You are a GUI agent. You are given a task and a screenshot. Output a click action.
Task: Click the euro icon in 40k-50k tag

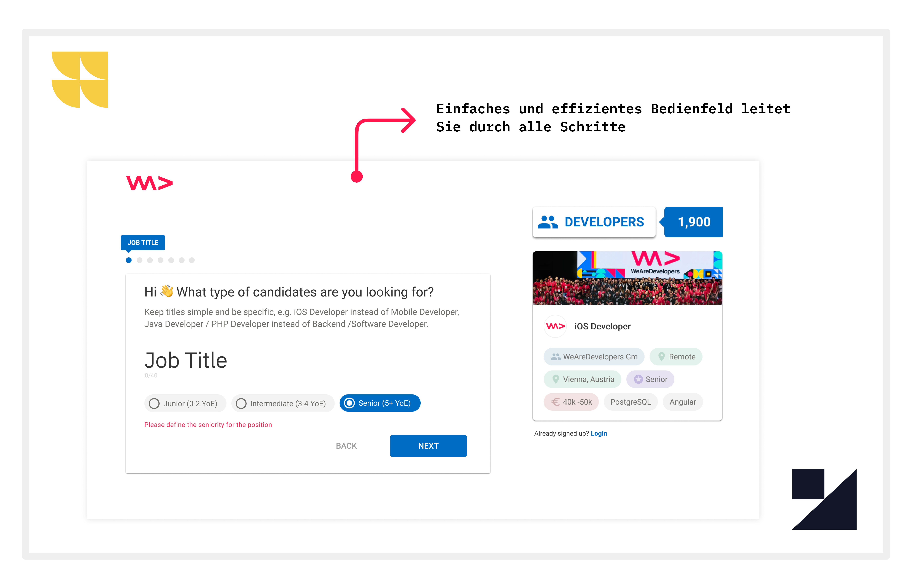(x=555, y=402)
